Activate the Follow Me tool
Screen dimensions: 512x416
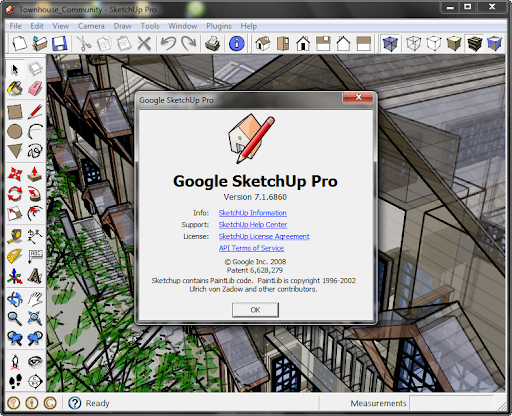pyautogui.click(x=35, y=194)
